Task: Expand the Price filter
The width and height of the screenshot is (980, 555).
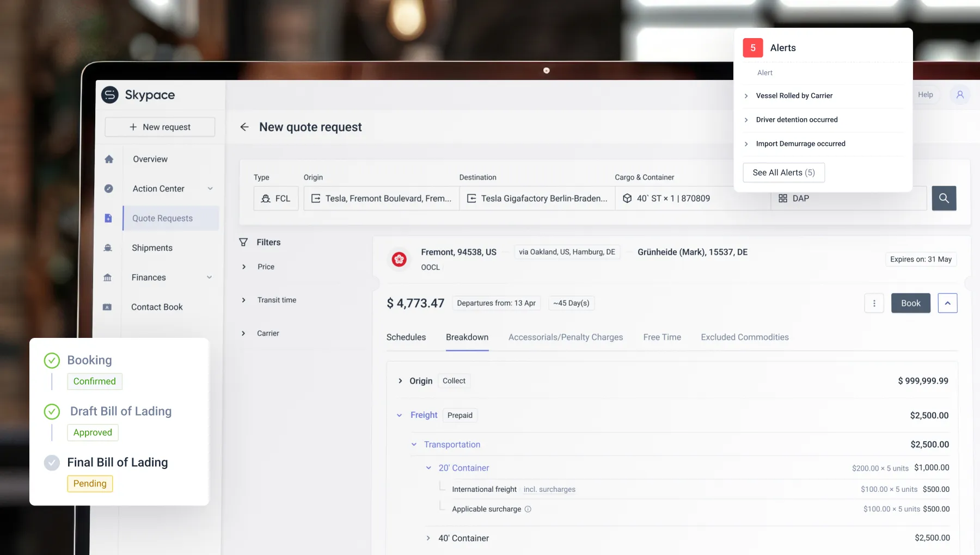Action: pyautogui.click(x=244, y=267)
